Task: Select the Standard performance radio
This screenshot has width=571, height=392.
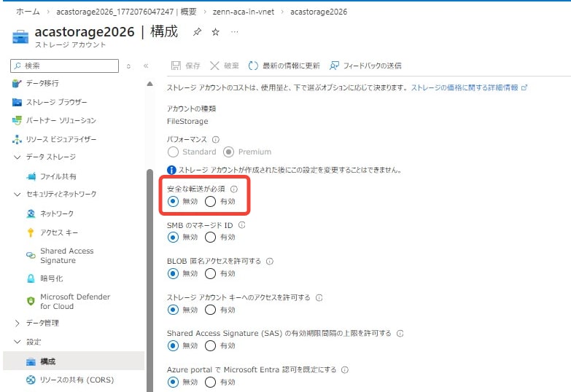Action: tap(173, 152)
